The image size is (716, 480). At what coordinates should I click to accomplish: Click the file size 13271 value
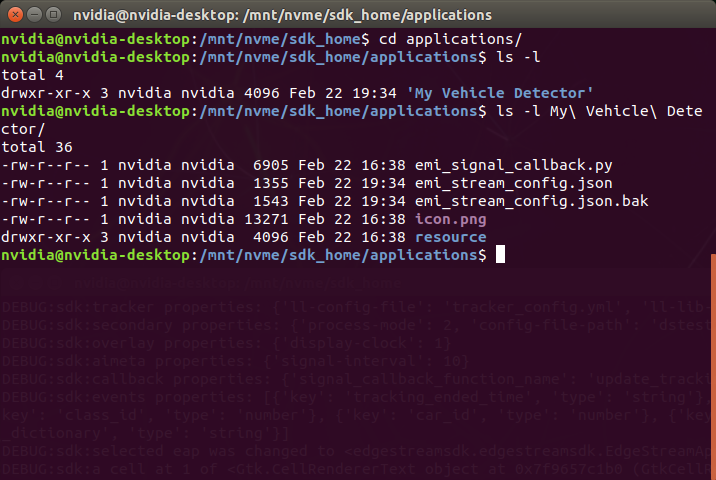click(266, 219)
